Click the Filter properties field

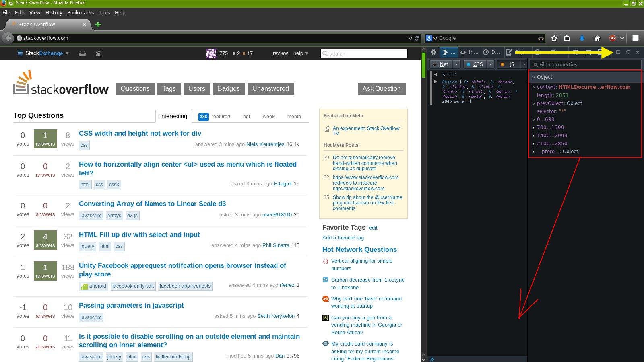(x=585, y=65)
